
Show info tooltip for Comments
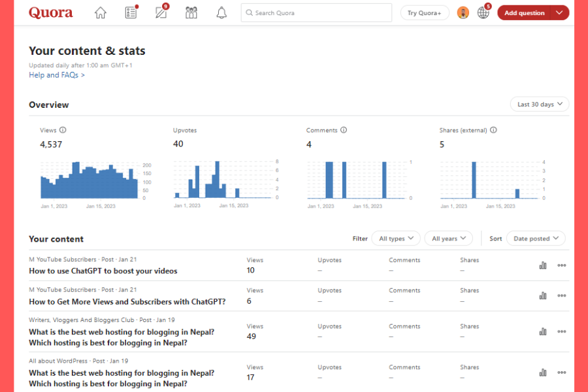click(x=344, y=130)
